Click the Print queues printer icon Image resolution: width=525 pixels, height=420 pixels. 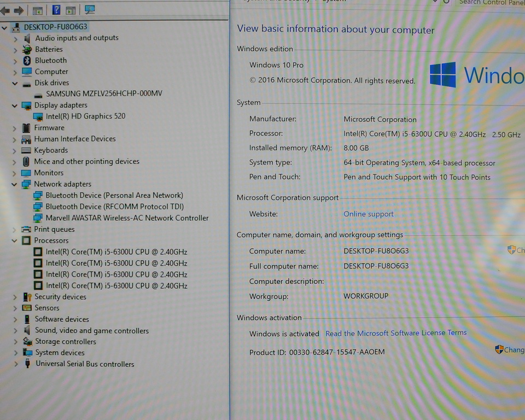pyautogui.click(x=26, y=230)
